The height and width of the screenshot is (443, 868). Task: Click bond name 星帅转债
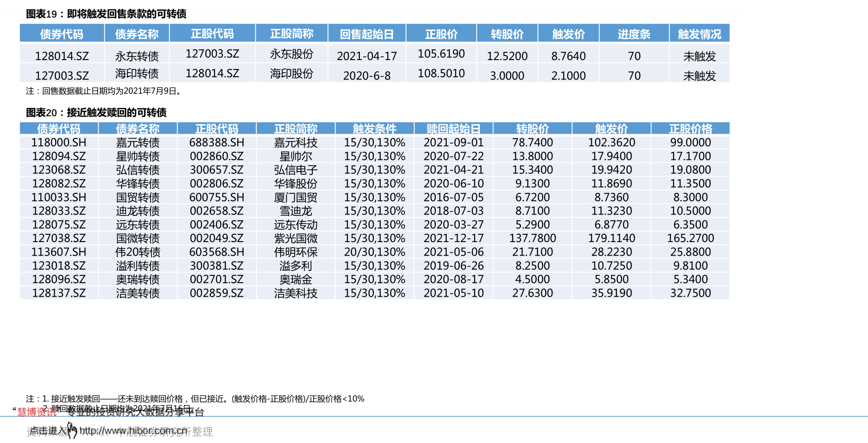point(138,156)
